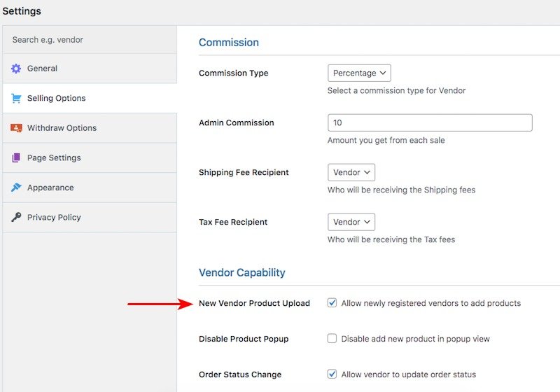Focus the settings search box
The image size is (560, 392).
[90, 40]
